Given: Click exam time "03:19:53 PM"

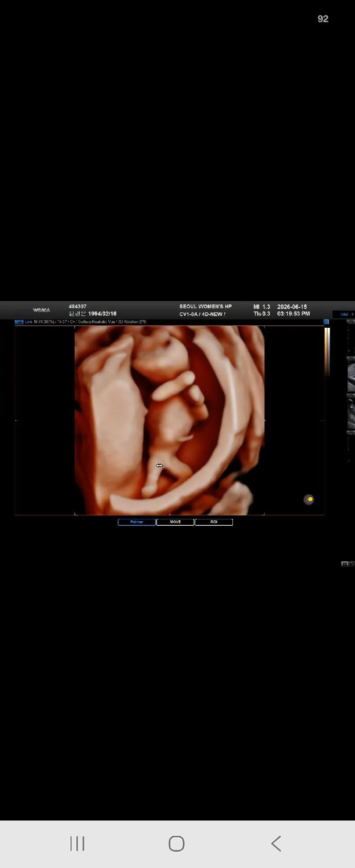Looking at the screenshot, I should [293, 314].
